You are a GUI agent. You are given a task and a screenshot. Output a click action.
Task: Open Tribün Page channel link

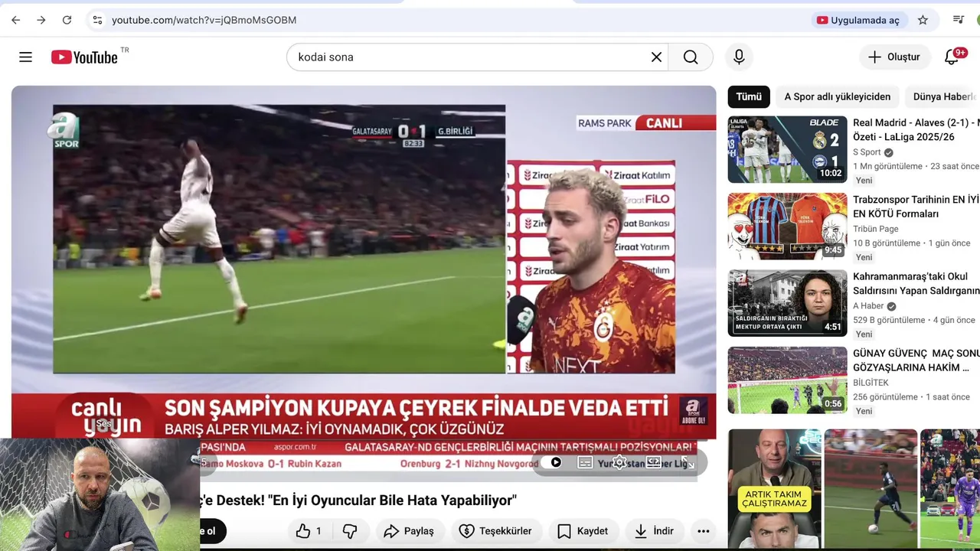tap(876, 229)
